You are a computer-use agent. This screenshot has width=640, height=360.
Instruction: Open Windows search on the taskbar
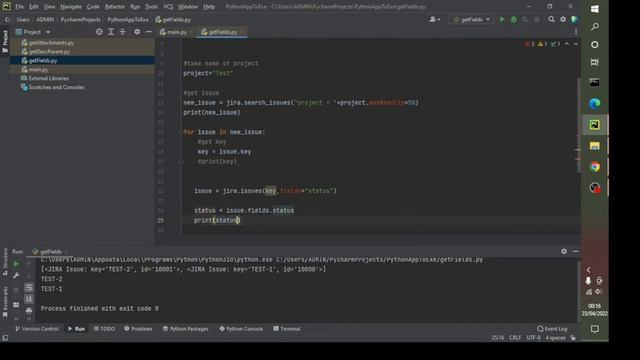(595, 27)
